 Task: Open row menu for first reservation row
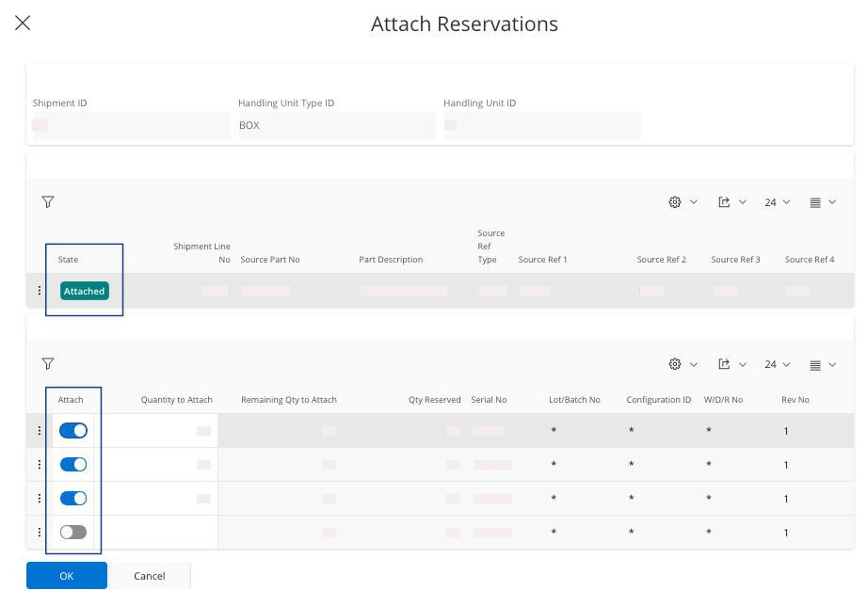click(x=39, y=431)
